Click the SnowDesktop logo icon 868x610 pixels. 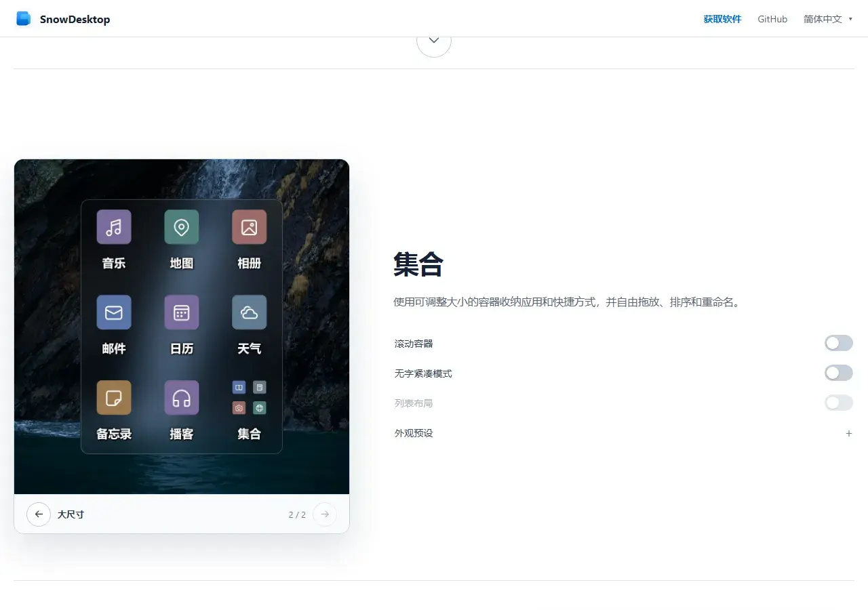tap(24, 19)
